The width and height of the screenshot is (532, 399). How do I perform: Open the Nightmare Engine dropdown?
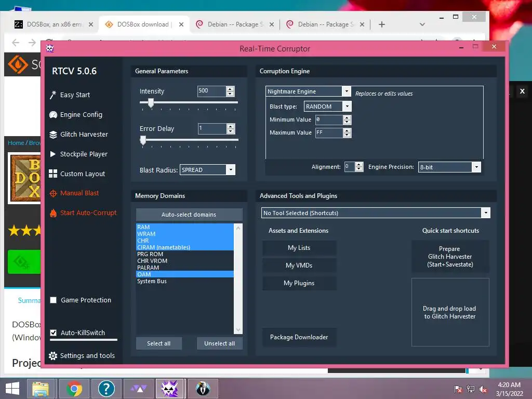click(x=346, y=91)
